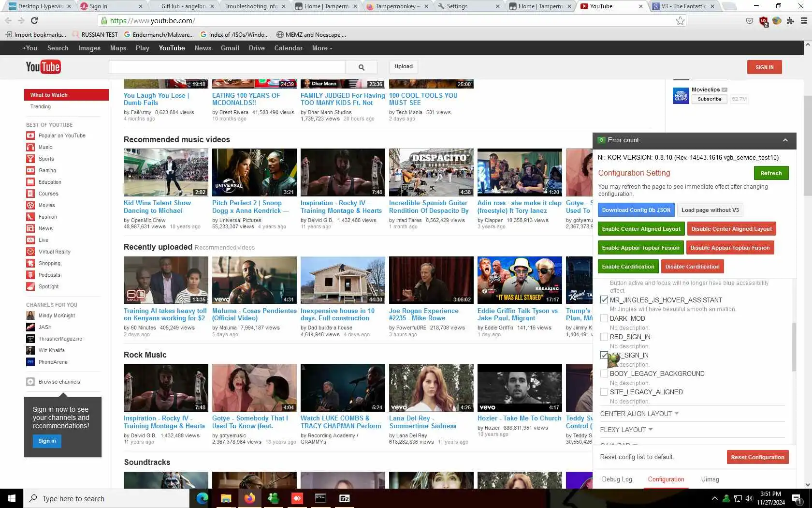This screenshot has width=812, height=508.
Task: Click the Windows taskbar search box
Action: point(106,498)
